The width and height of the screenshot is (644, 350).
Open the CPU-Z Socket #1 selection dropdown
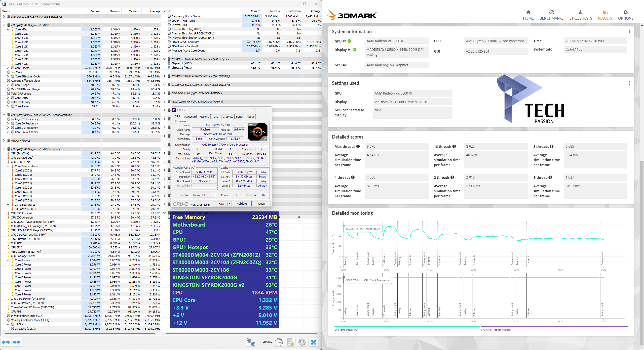213,195
